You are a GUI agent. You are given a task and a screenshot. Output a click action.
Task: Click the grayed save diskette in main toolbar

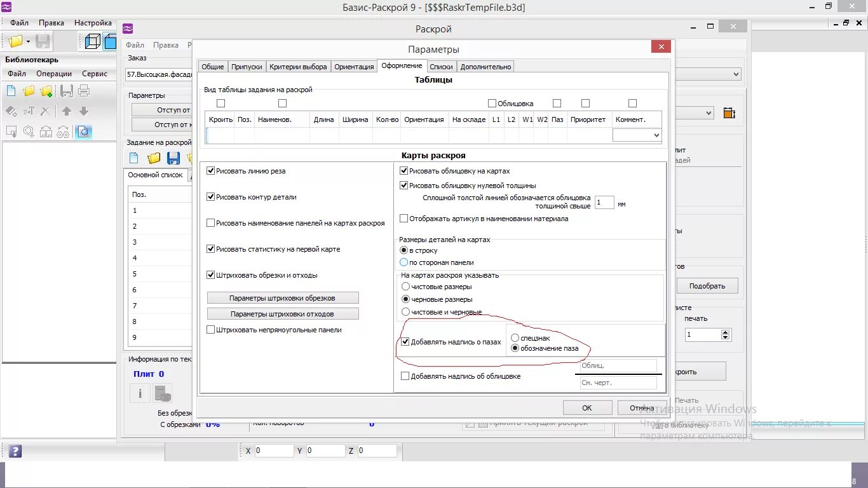click(43, 42)
